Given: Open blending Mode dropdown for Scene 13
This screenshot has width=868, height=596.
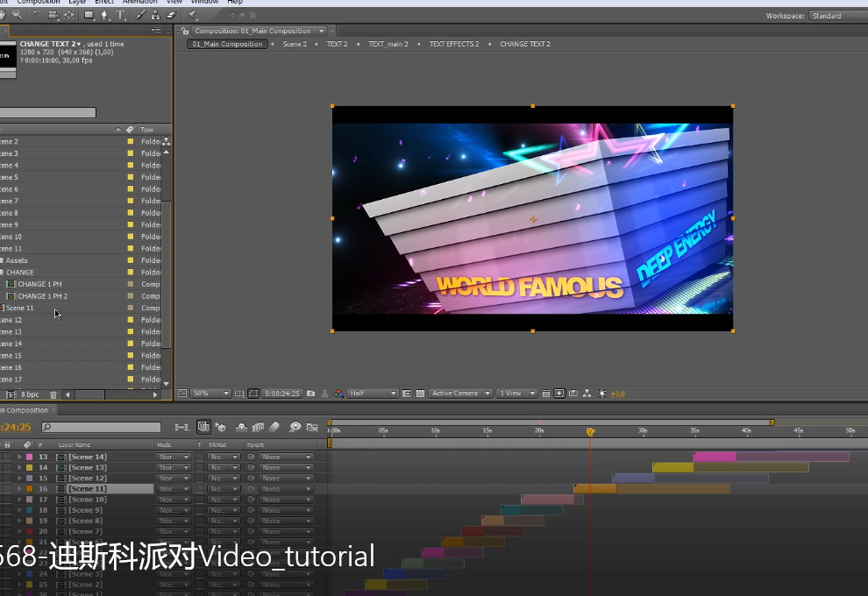Looking at the screenshot, I should pos(174,468).
